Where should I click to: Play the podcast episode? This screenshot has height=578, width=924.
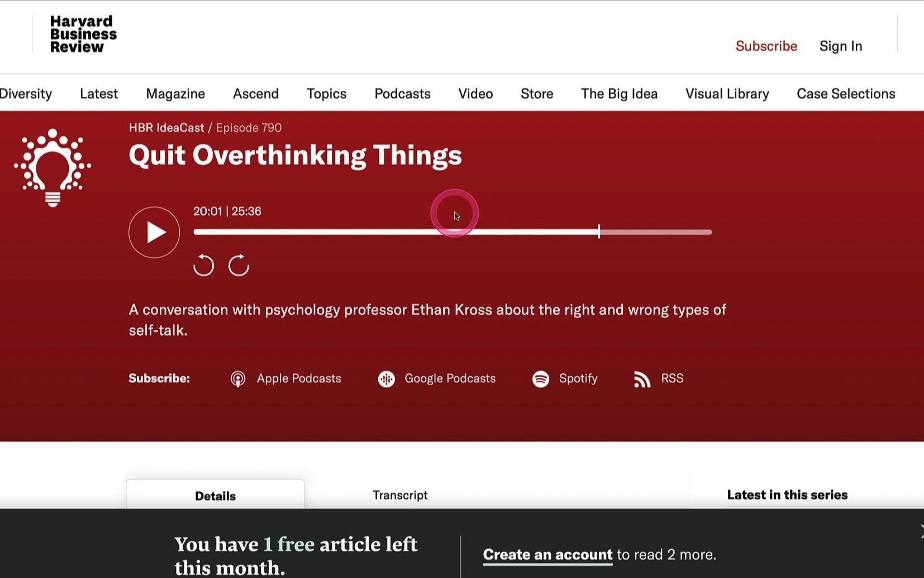154,232
